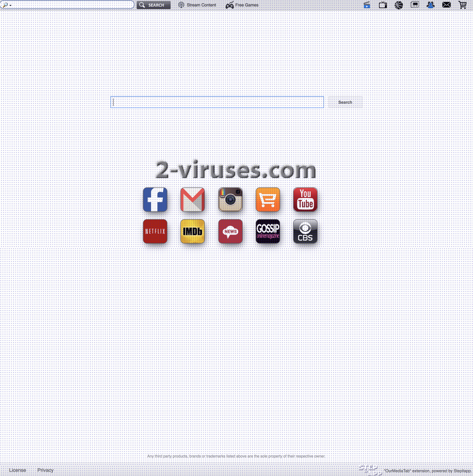This screenshot has width=473, height=476.
Task: Open the Gossip online magazine tile
Action: pyautogui.click(x=268, y=231)
